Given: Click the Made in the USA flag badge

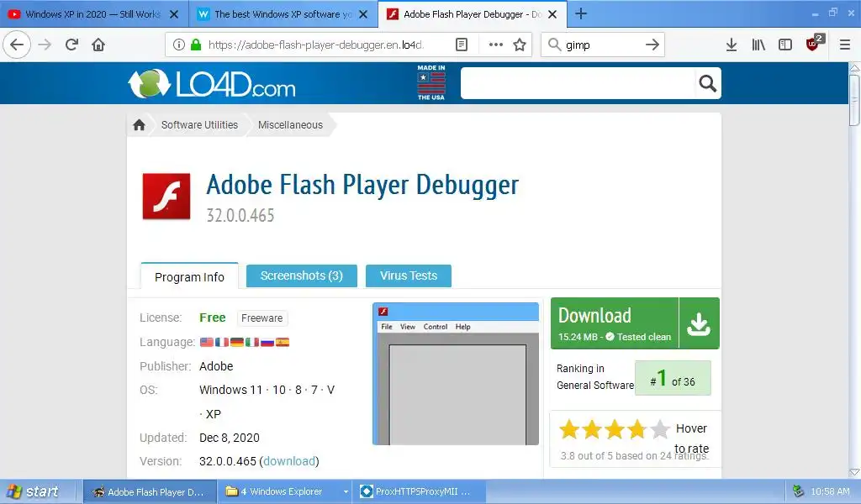Looking at the screenshot, I should (x=431, y=83).
